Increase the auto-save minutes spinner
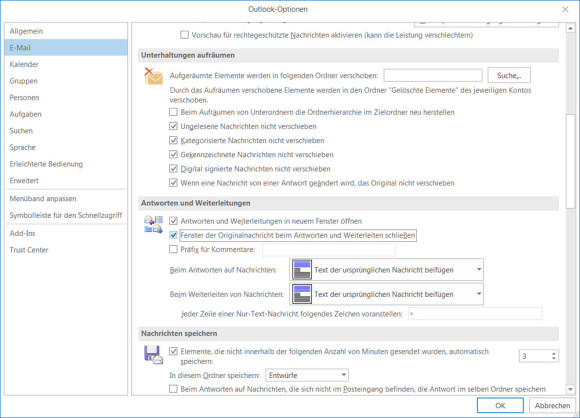The image size is (580, 418). coord(554,353)
